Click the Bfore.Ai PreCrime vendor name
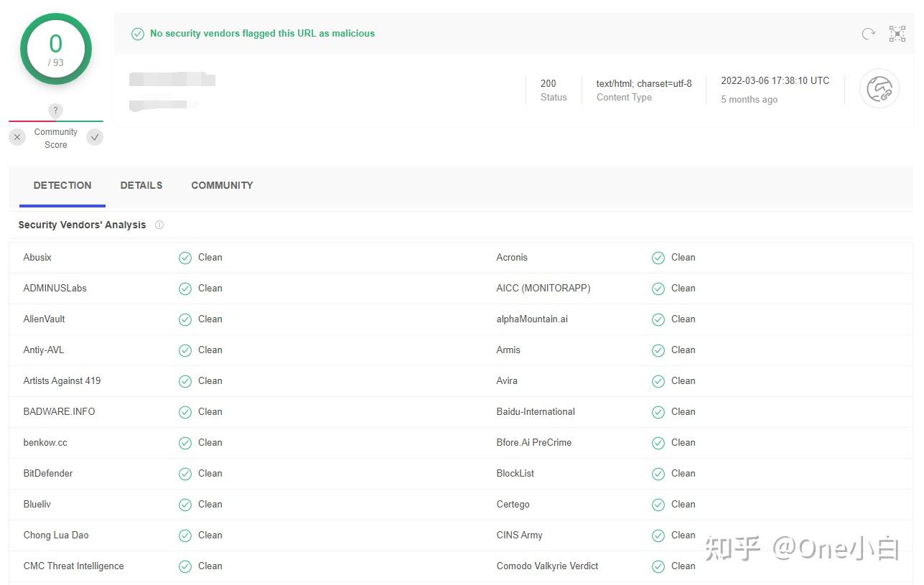 (534, 442)
